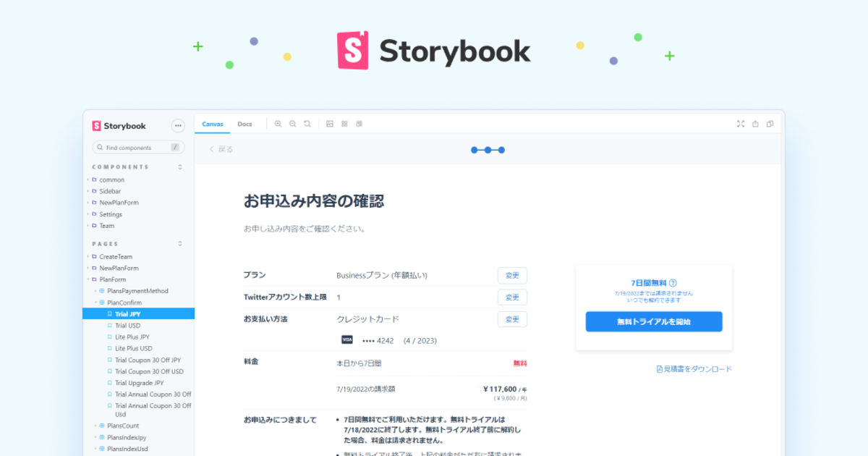Download the estimate via 見積書をダウンロード
Screen dimensions: 868x456
(694, 369)
